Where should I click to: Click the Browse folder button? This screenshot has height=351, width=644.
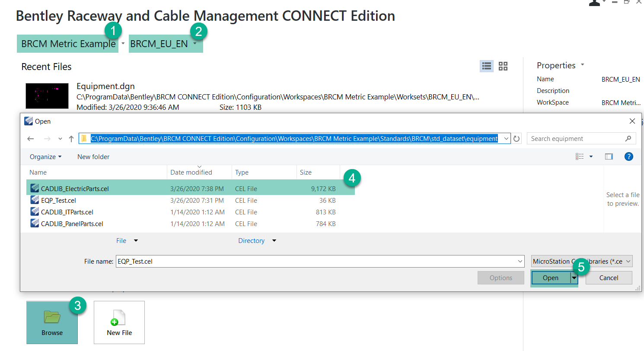coord(52,322)
